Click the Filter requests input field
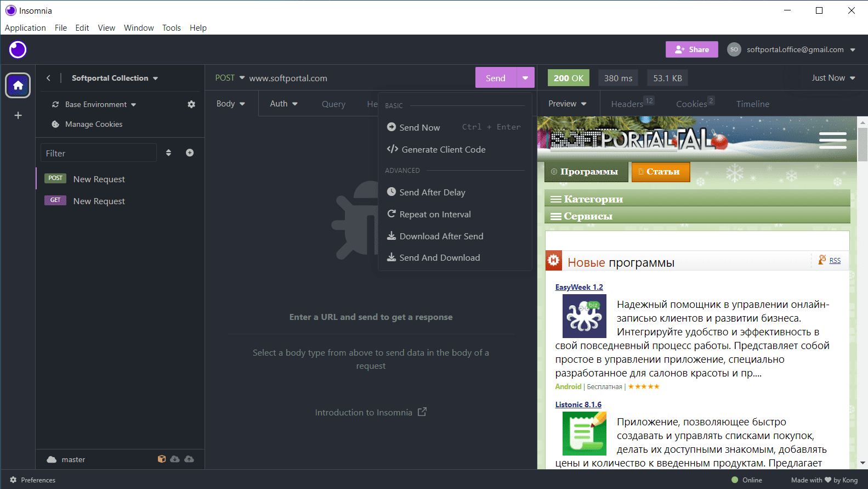The width and height of the screenshot is (868, 489). [99, 153]
